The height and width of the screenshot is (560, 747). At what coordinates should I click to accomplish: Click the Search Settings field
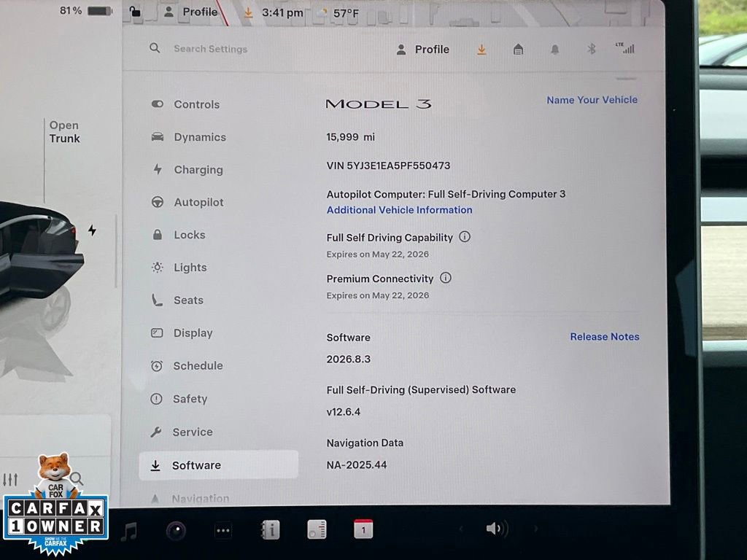point(210,49)
